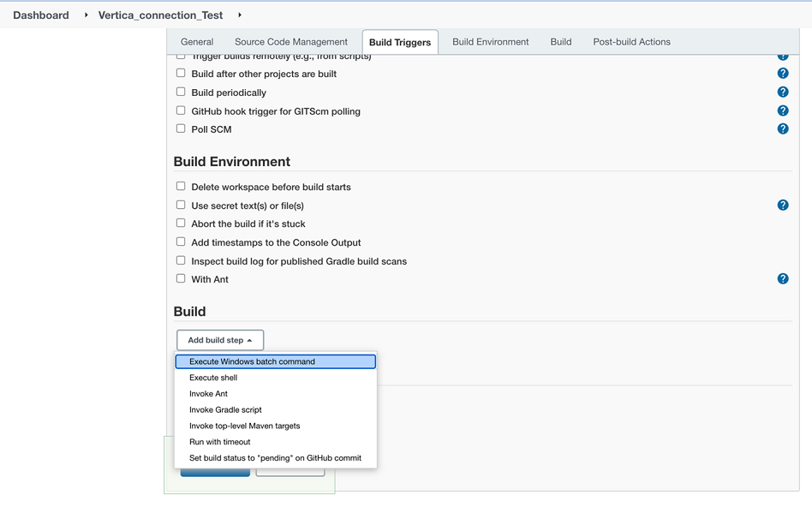This screenshot has width=812, height=507.
Task: Jump to the Build tab
Action: 561,42
